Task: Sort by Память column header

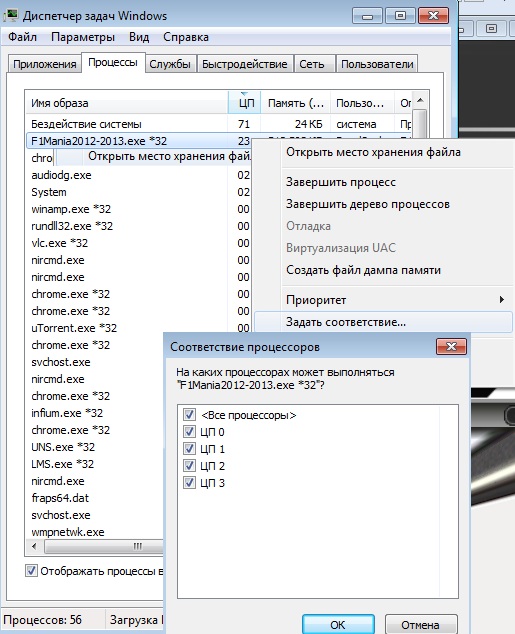Action: tap(295, 103)
